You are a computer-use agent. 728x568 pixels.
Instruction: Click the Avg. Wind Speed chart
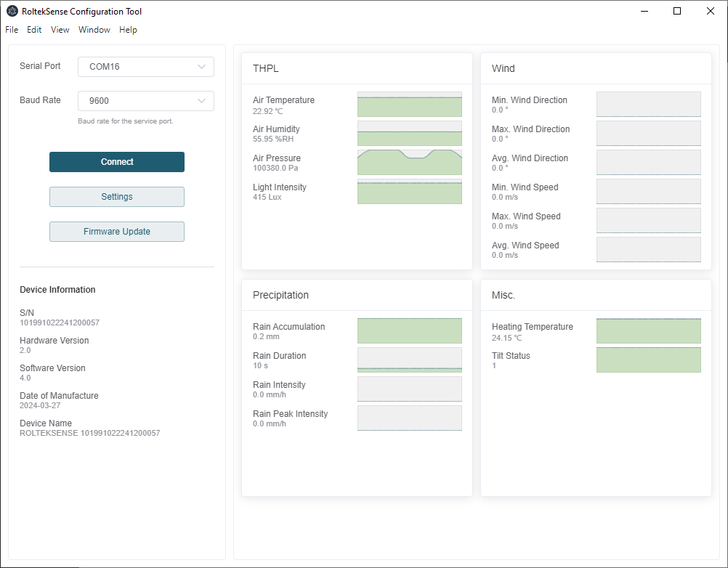[649, 250]
